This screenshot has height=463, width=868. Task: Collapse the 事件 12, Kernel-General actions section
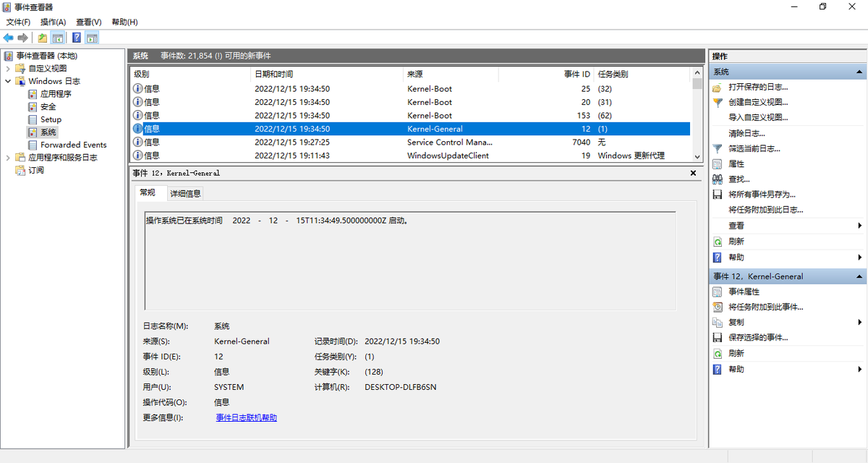click(x=860, y=276)
